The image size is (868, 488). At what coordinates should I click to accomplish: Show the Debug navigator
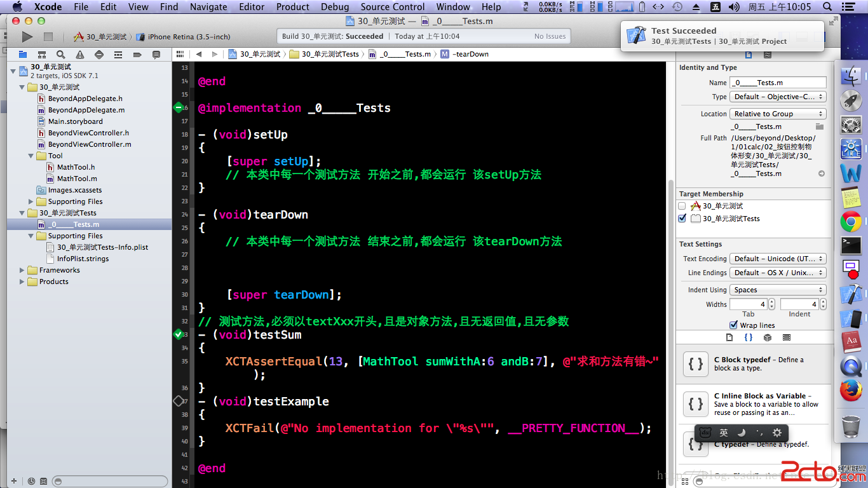(118, 55)
